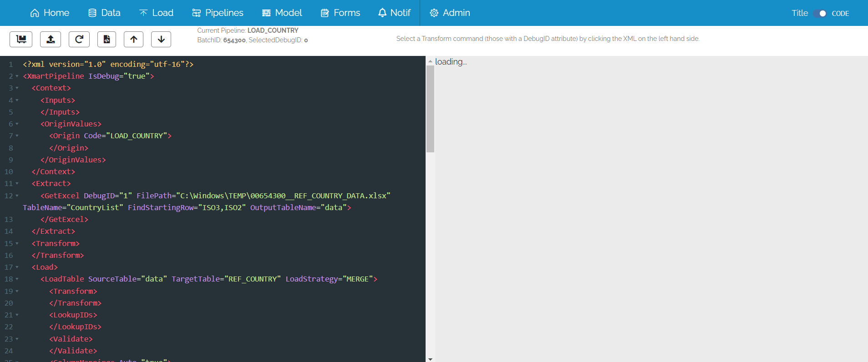Image resolution: width=868 pixels, height=362 pixels.
Task: Go to Pipelines in the navigation bar
Action: pyautogui.click(x=218, y=13)
